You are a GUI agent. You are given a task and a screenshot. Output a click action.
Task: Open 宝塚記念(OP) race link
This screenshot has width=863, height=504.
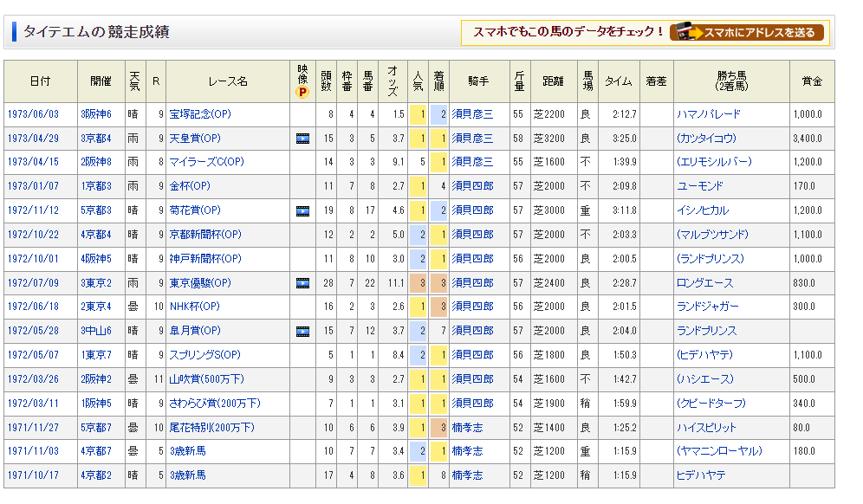pyautogui.click(x=200, y=114)
